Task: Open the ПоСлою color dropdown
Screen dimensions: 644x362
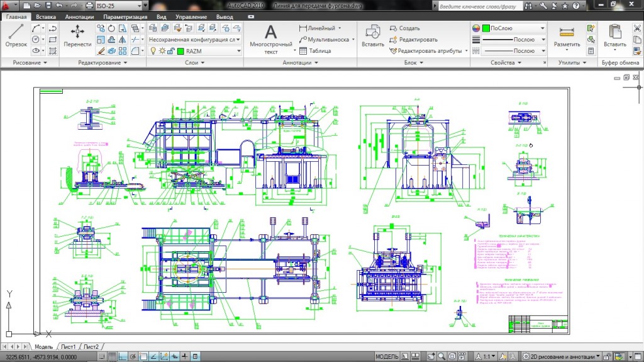Action: click(543, 28)
